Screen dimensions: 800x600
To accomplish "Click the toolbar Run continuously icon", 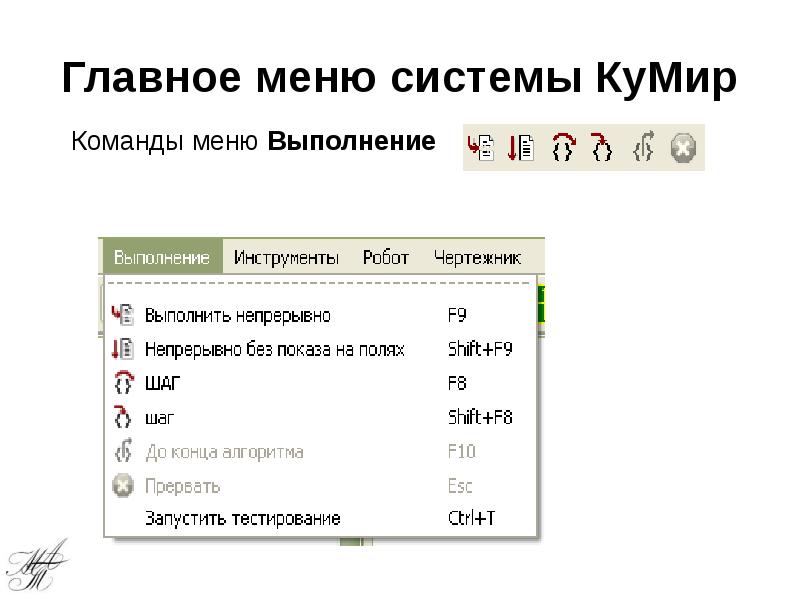I will tap(481, 148).
